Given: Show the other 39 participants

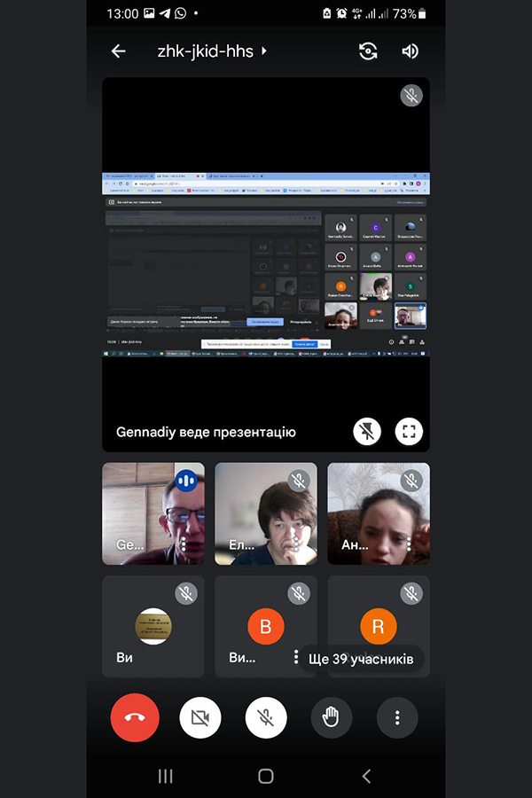Looking at the screenshot, I should [x=361, y=659].
